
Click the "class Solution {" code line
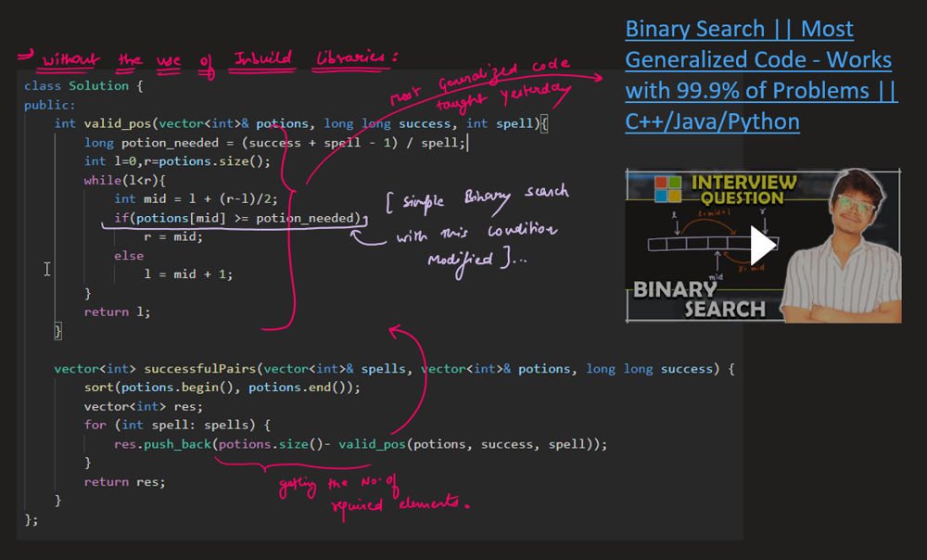[83, 86]
